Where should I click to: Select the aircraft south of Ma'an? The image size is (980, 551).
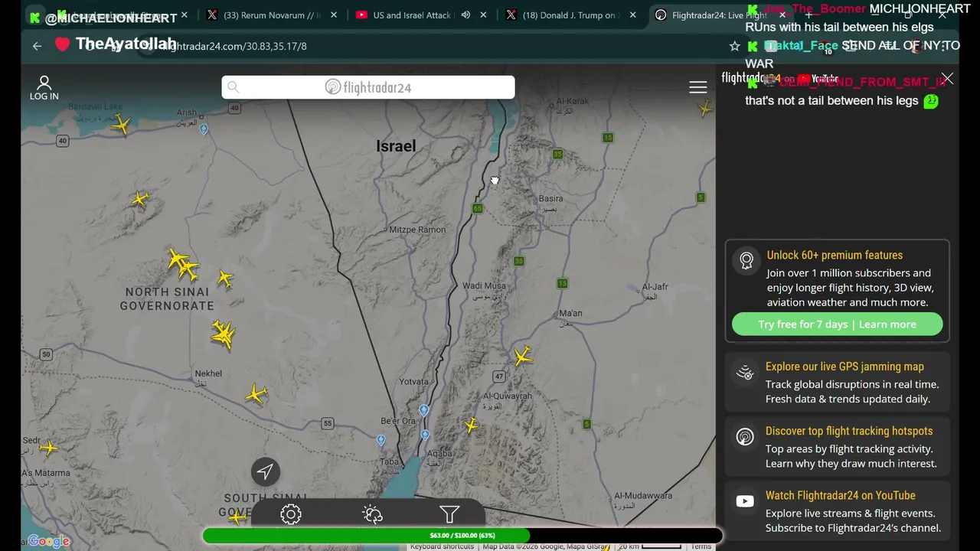point(523,356)
